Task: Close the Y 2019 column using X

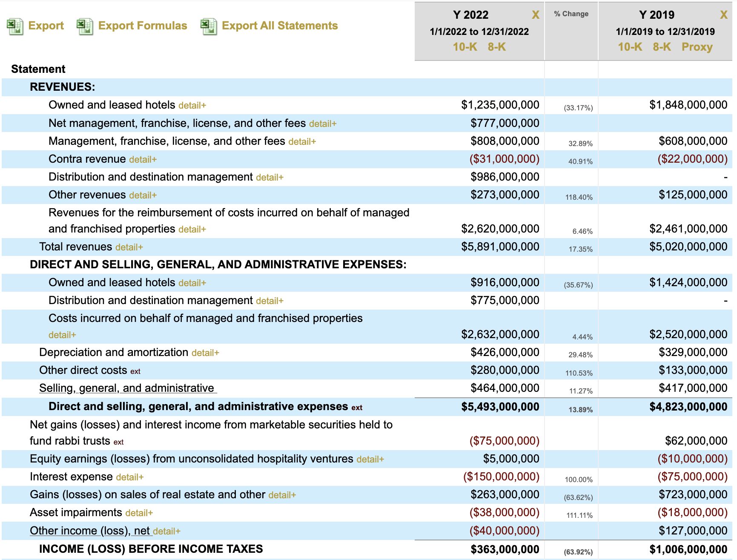Action: [x=723, y=15]
